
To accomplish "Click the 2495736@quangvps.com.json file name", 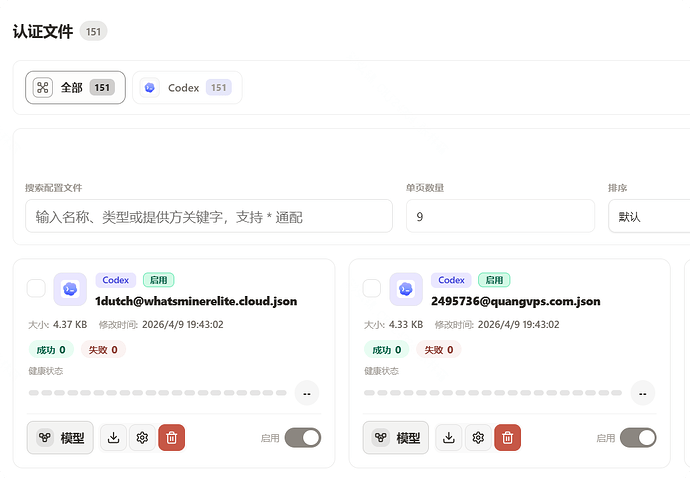I will (516, 301).
